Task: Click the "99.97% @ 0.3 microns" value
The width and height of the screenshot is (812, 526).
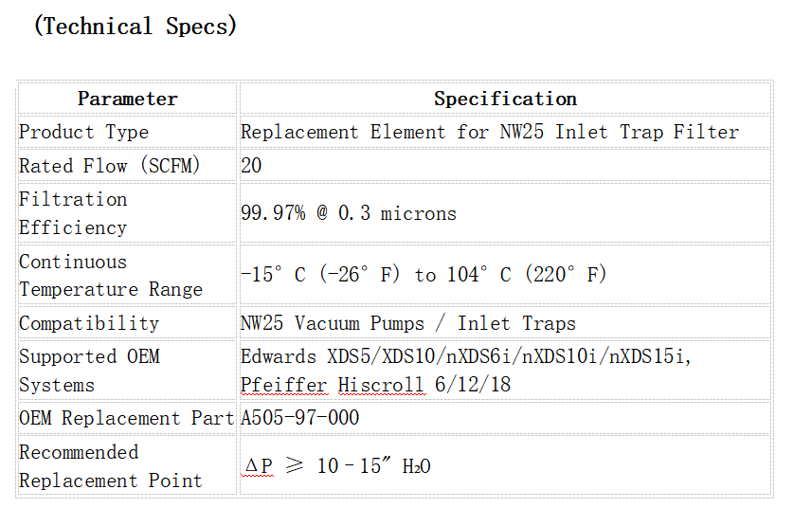Action: coord(348,213)
